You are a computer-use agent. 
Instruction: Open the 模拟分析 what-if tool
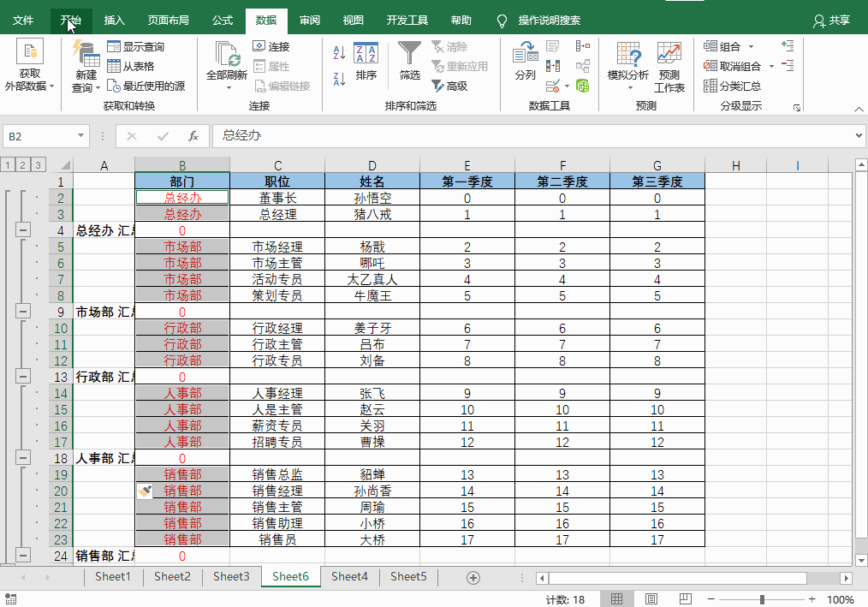(x=628, y=65)
